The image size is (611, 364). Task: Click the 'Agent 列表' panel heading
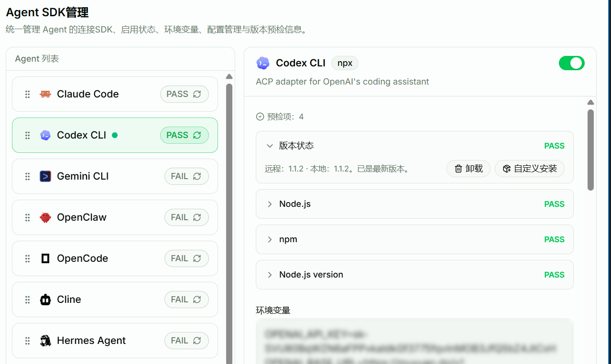(x=37, y=59)
